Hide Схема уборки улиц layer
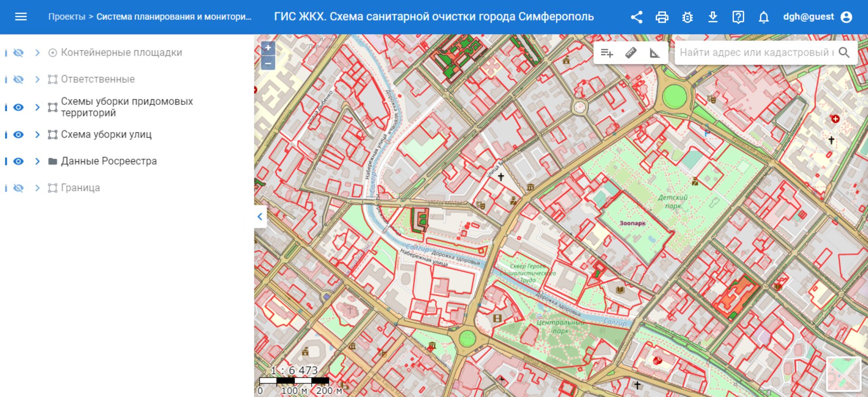The image size is (868, 397). point(18,134)
